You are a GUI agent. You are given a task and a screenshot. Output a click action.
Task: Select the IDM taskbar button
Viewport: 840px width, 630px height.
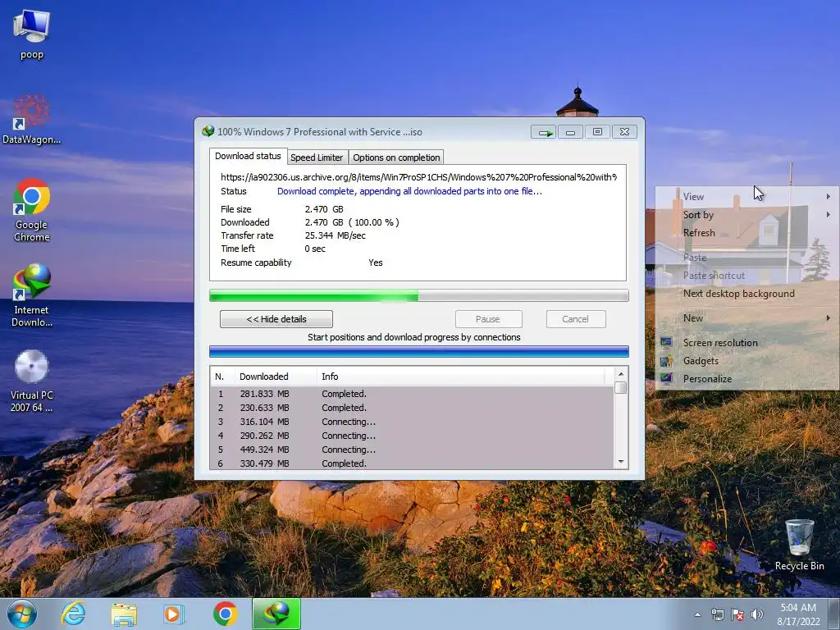pyautogui.click(x=276, y=614)
